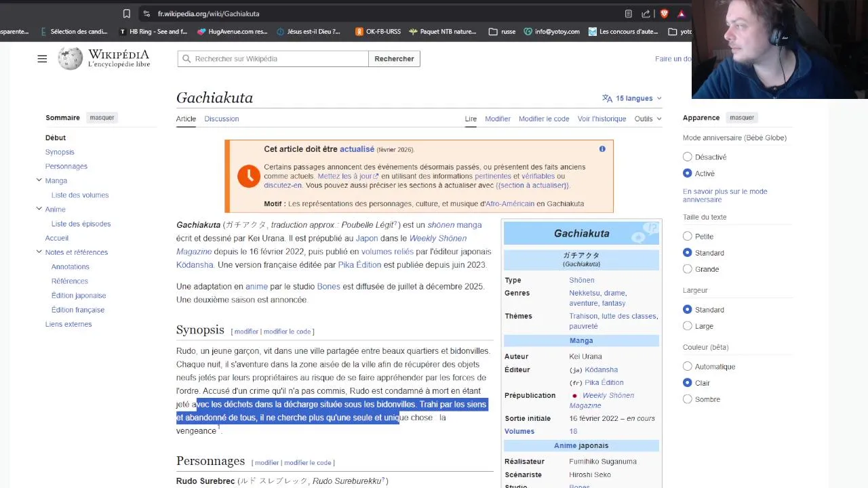
Task: Click the info icon in orange banner
Action: click(602, 149)
